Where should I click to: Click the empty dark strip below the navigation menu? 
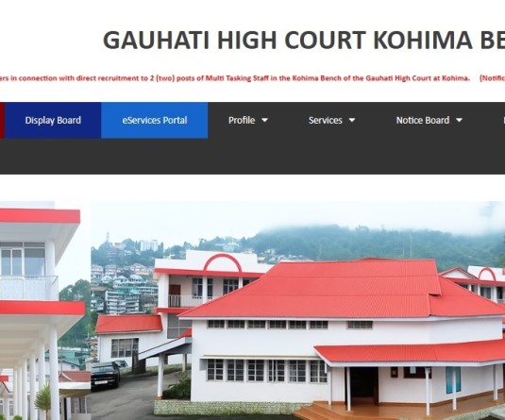pyautogui.click(x=253, y=157)
